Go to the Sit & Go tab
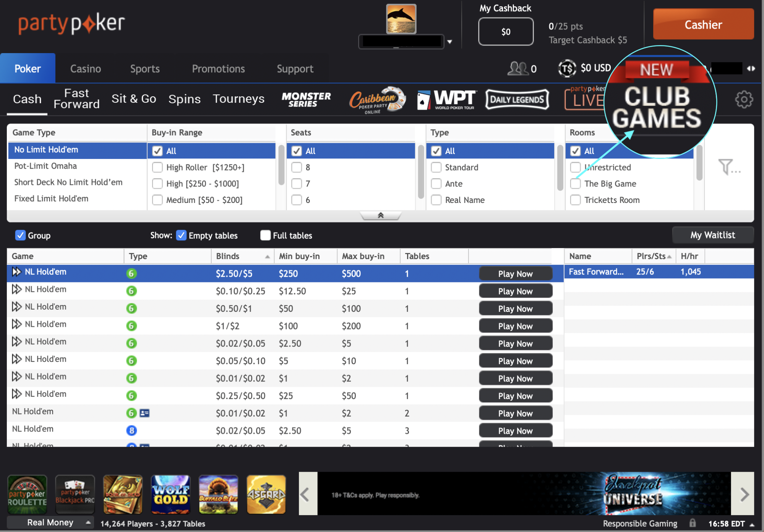764x532 pixels. pos(134,99)
